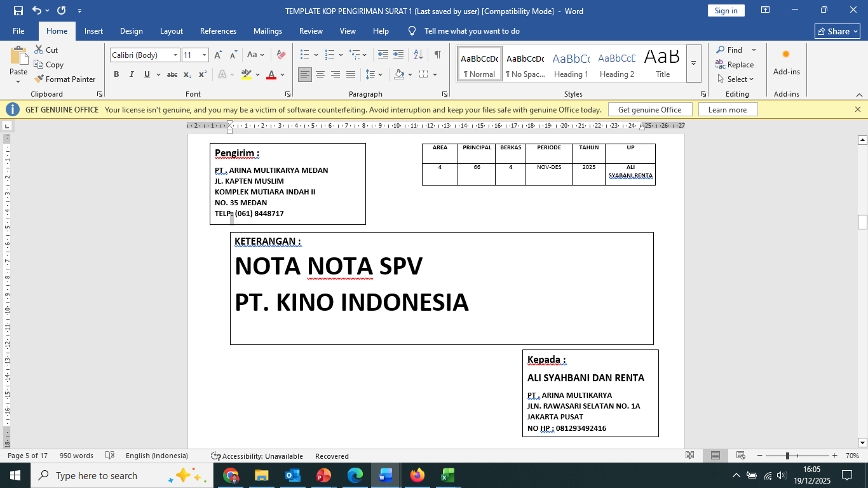
Task: Switch to the Mailings tab
Action: pyautogui.click(x=268, y=30)
